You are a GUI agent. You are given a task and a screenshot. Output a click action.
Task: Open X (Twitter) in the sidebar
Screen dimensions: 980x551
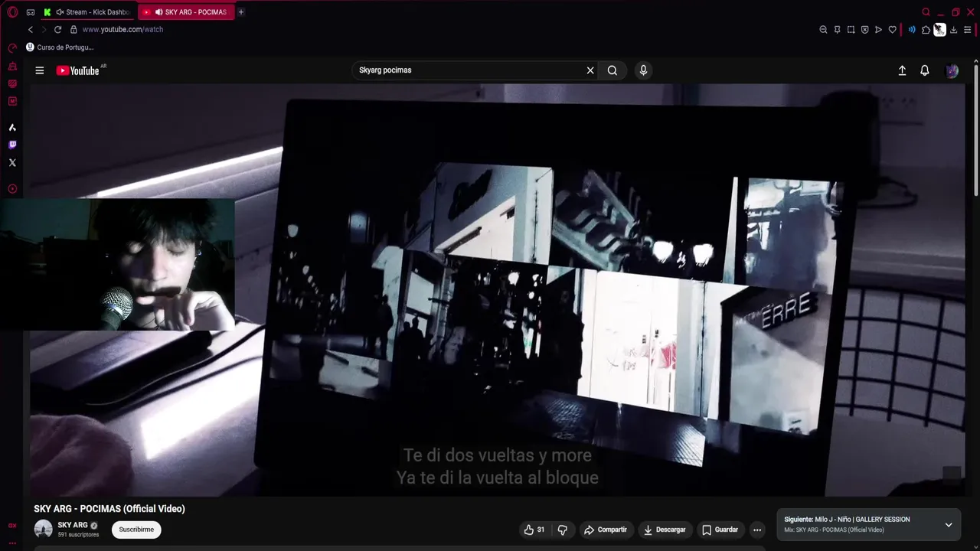pyautogui.click(x=12, y=162)
